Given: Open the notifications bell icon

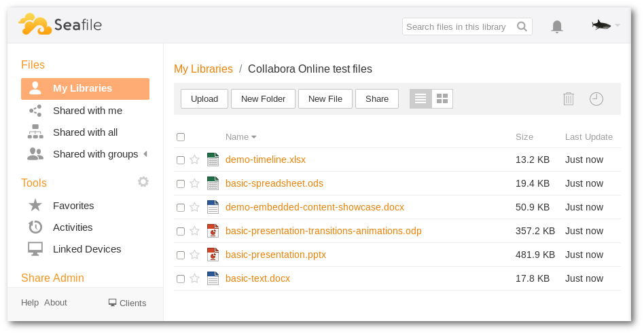Looking at the screenshot, I should [557, 26].
